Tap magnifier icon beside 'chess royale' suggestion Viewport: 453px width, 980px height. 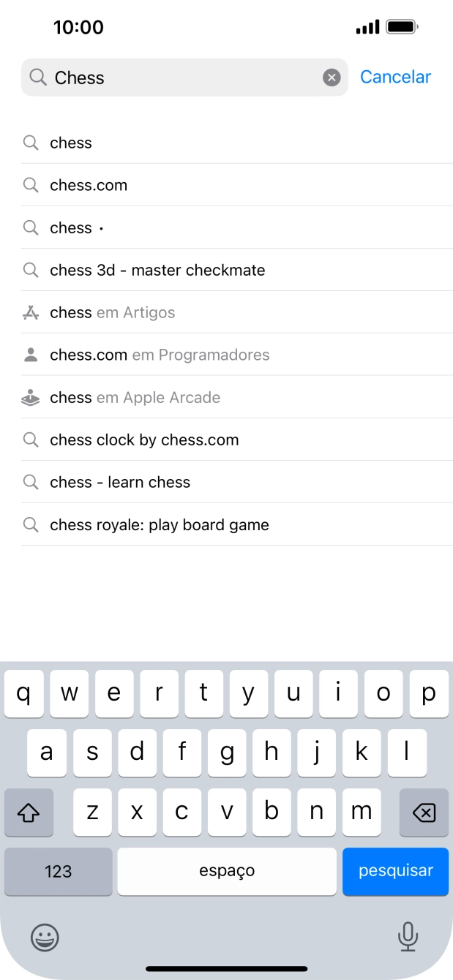tap(31, 524)
